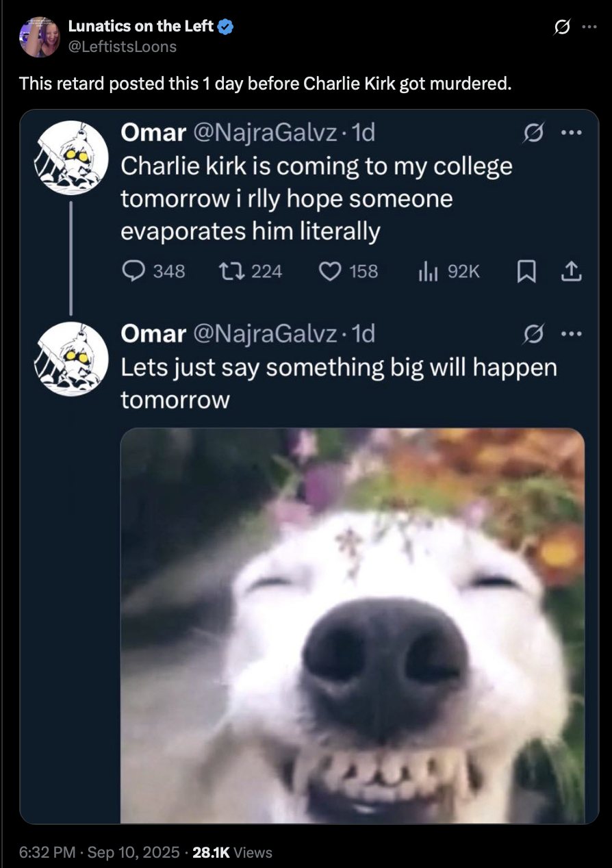Click Omar's avatar on the first quoted post

click(x=71, y=158)
